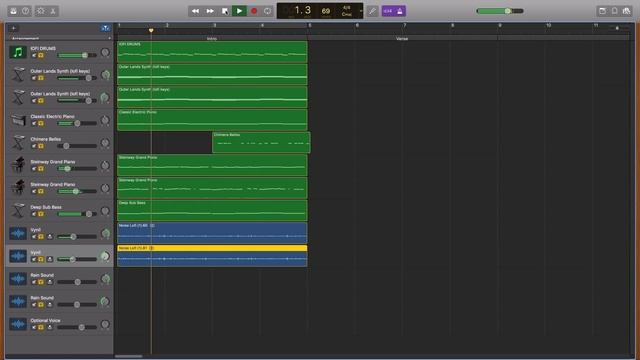The image size is (640, 360).
Task: Add an arrangement marker via the plus icon
Action: coord(109,38)
